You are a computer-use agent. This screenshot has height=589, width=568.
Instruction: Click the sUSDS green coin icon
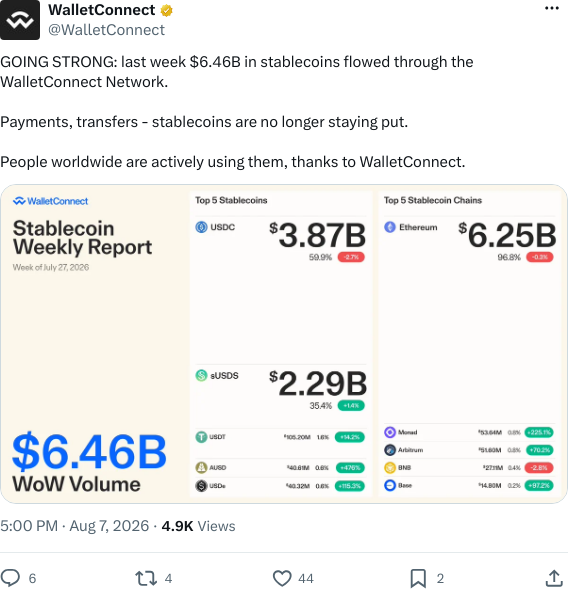[x=201, y=375]
